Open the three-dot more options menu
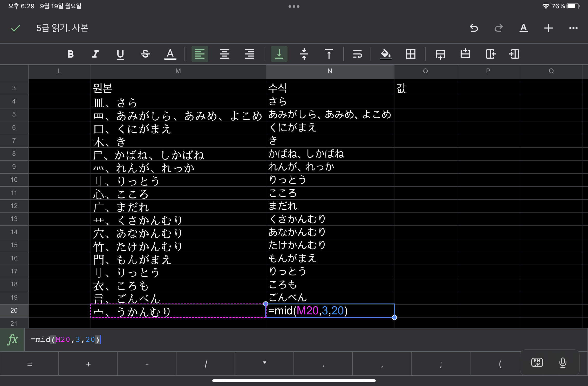 pos(573,28)
